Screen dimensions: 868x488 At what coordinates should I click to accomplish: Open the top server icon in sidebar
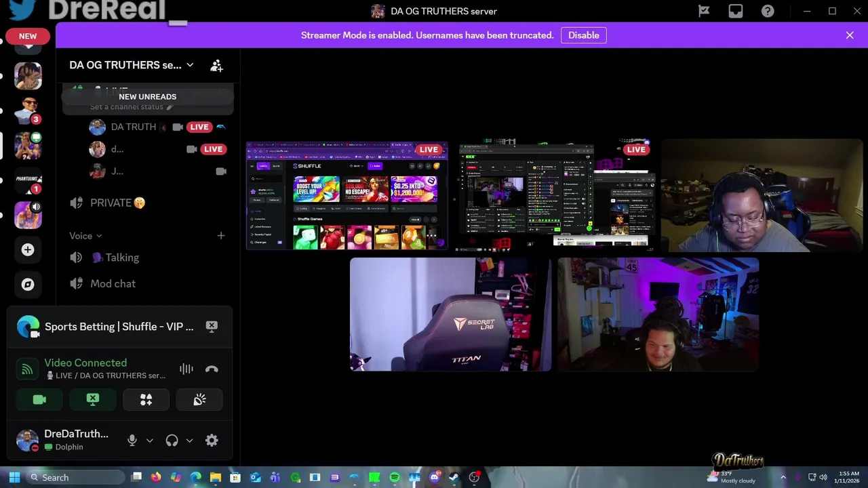[x=28, y=76]
